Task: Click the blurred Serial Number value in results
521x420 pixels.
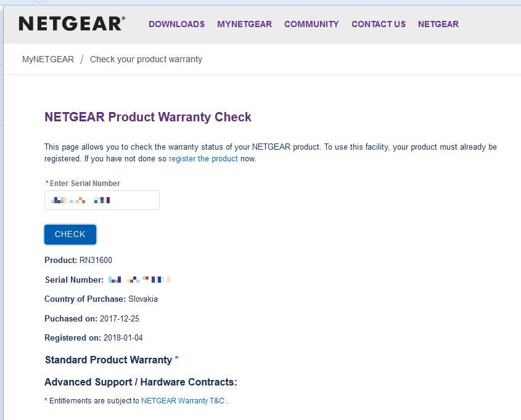Action: [139, 280]
